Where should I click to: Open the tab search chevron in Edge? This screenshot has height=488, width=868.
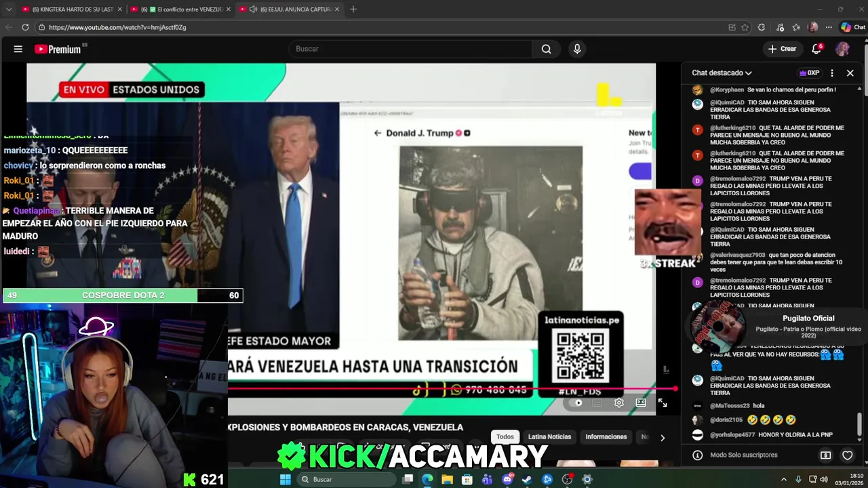9,9
